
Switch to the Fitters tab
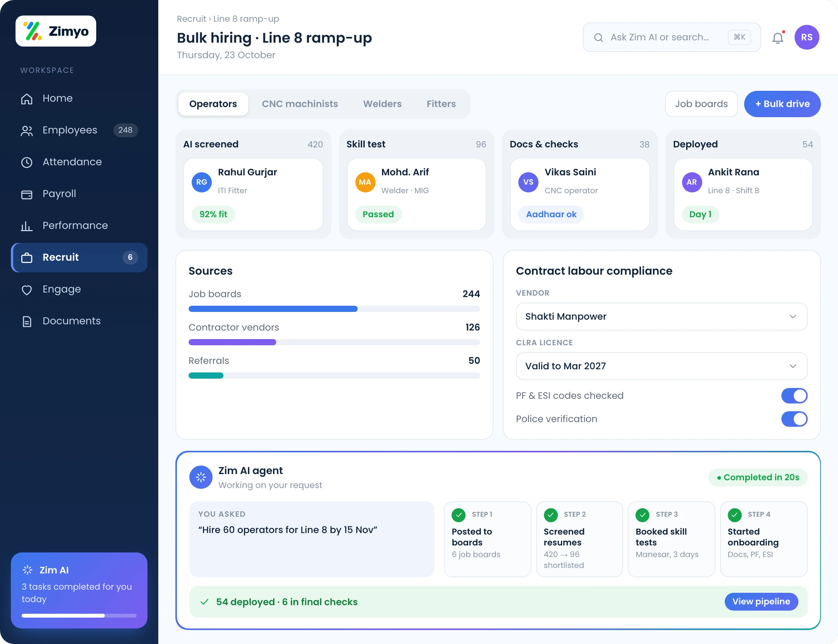click(x=441, y=104)
